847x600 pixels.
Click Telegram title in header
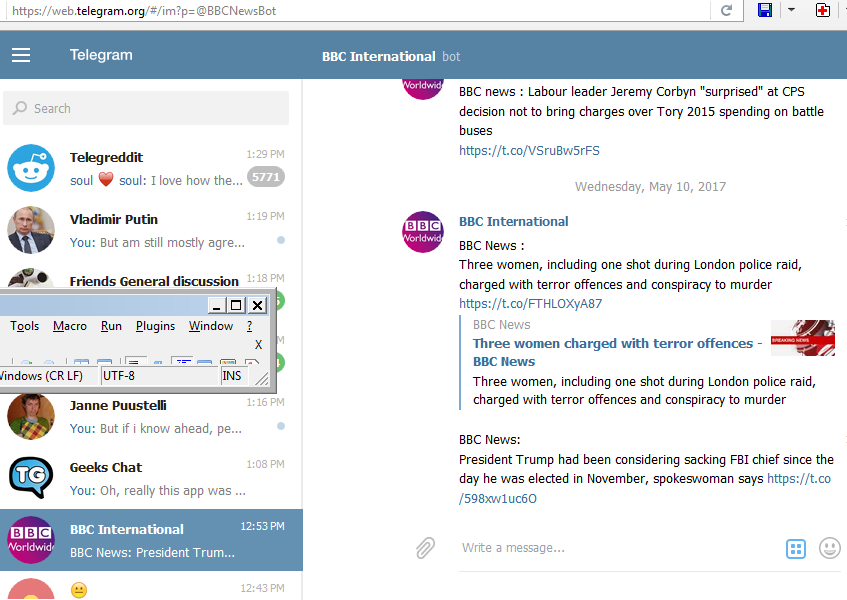[101, 55]
